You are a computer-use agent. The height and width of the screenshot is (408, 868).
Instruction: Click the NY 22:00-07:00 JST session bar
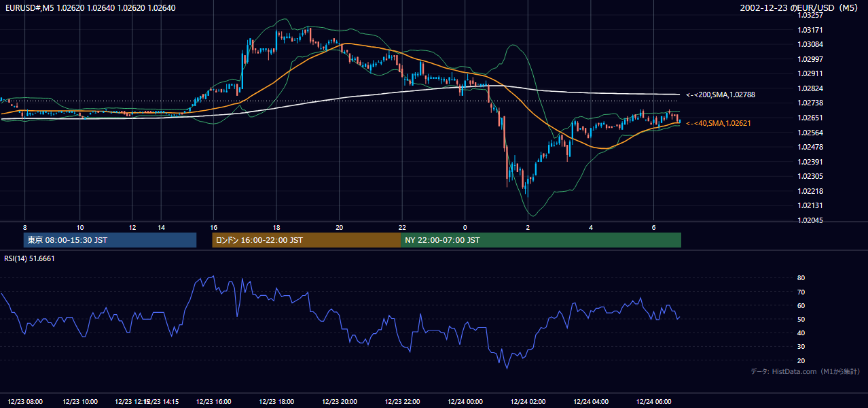click(x=541, y=240)
